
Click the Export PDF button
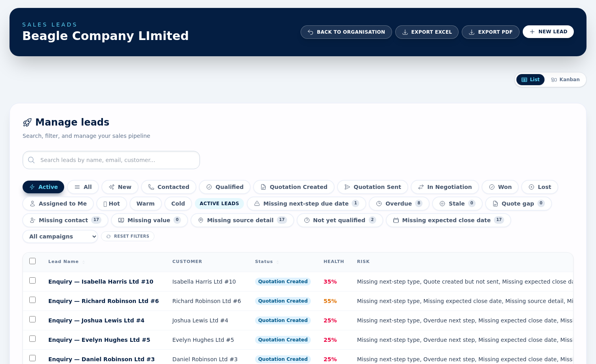491,32
